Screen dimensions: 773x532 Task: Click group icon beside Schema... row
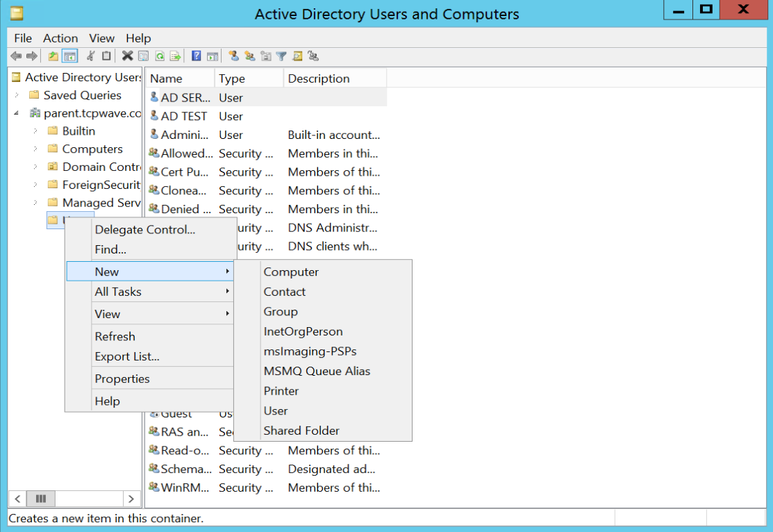tap(153, 468)
